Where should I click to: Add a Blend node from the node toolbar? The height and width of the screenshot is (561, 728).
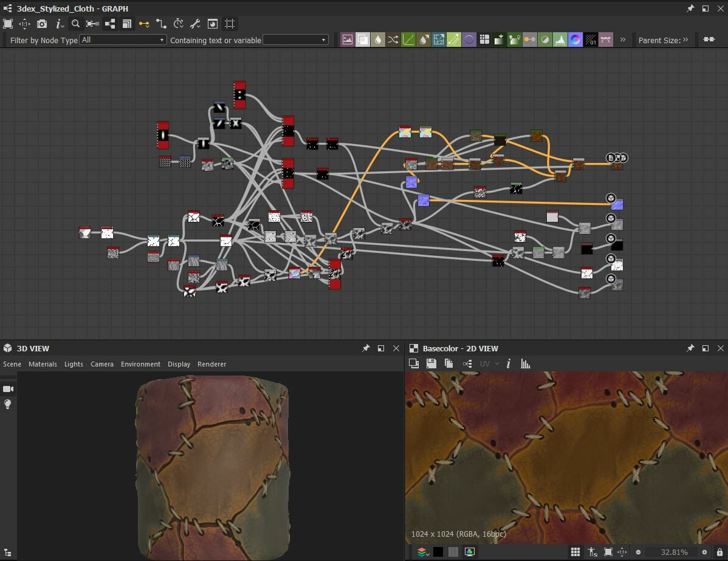363,40
